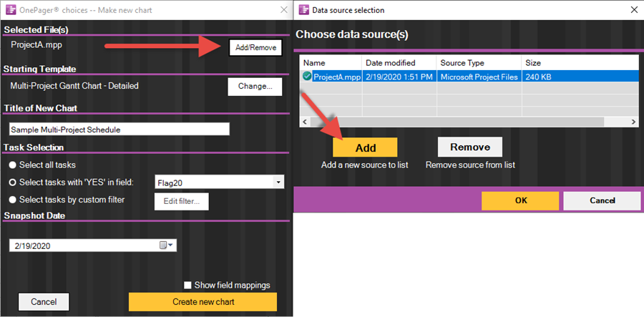Screen dimensions: 644x317
Task: Click the green check icon beside ProjectA.mpp
Action: pyautogui.click(x=307, y=77)
